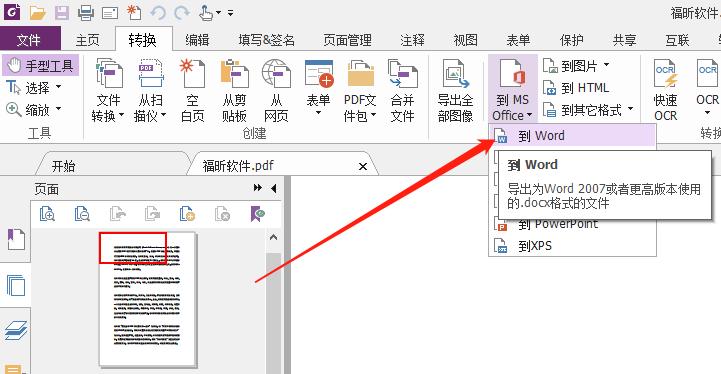
Task: Click the Foxit application logo icon
Action: point(12,12)
